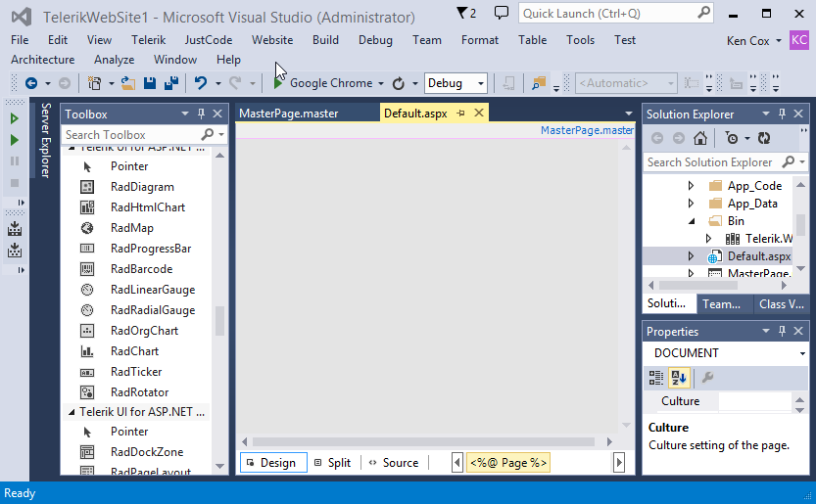Click the designer horizontal scrollbar
Image resolution: width=816 pixels, height=504 pixels.
[x=423, y=442]
